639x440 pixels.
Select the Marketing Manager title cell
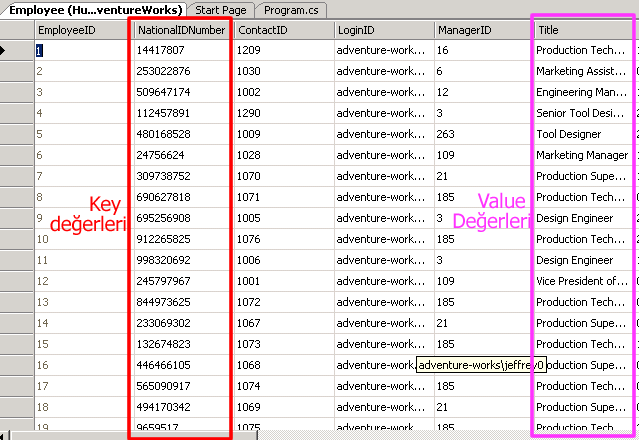point(582,155)
